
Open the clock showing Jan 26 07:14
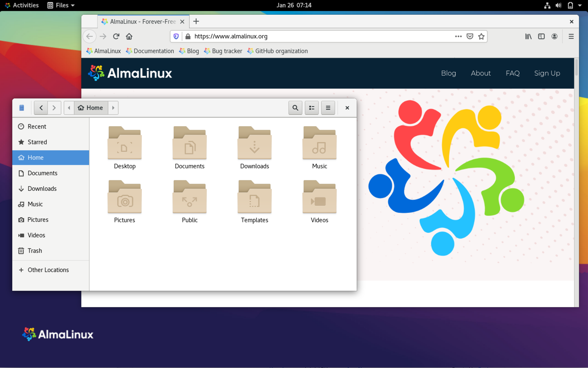tap(294, 5)
